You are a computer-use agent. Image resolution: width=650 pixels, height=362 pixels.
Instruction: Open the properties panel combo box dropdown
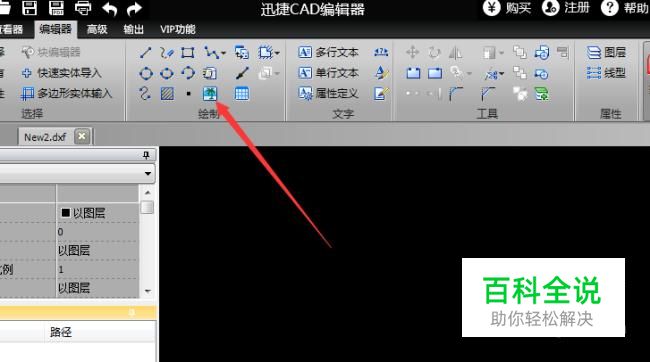[148, 173]
